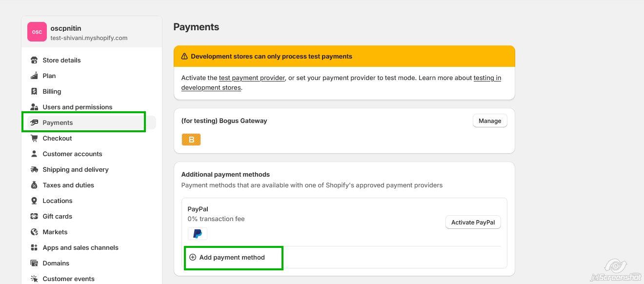644x284 pixels.
Task: Click the PayPal logo icon
Action: pyautogui.click(x=198, y=234)
